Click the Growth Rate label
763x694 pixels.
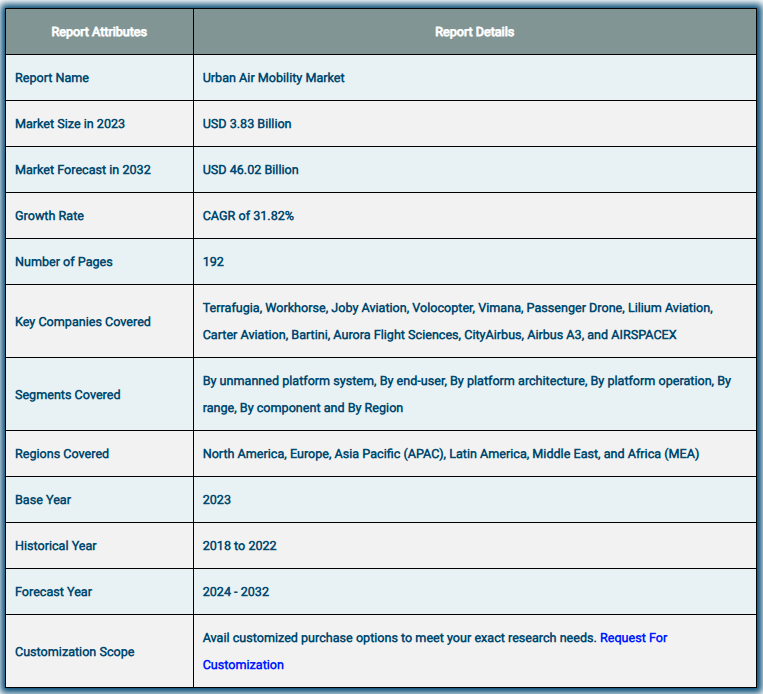(x=50, y=216)
